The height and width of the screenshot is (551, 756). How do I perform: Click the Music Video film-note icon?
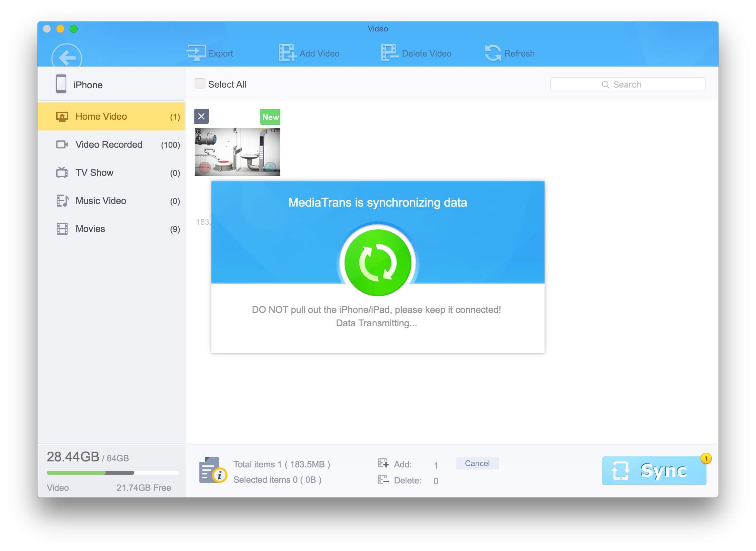(x=63, y=201)
